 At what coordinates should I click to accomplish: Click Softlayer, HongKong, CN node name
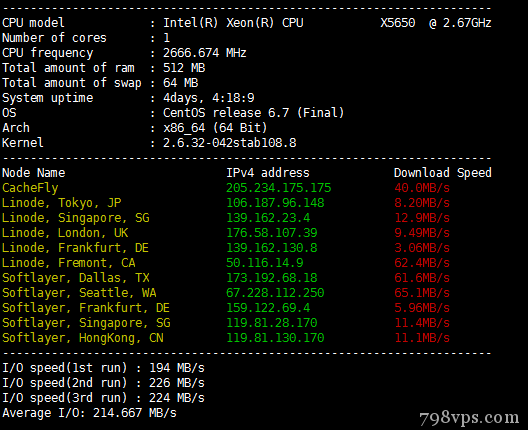(83, 338)
